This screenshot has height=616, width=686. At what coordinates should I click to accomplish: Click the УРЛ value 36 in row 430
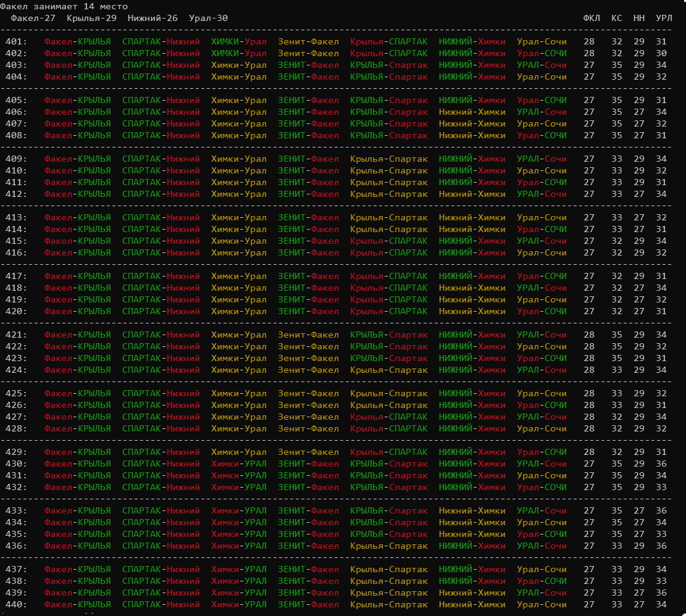[x=661, y=464]
